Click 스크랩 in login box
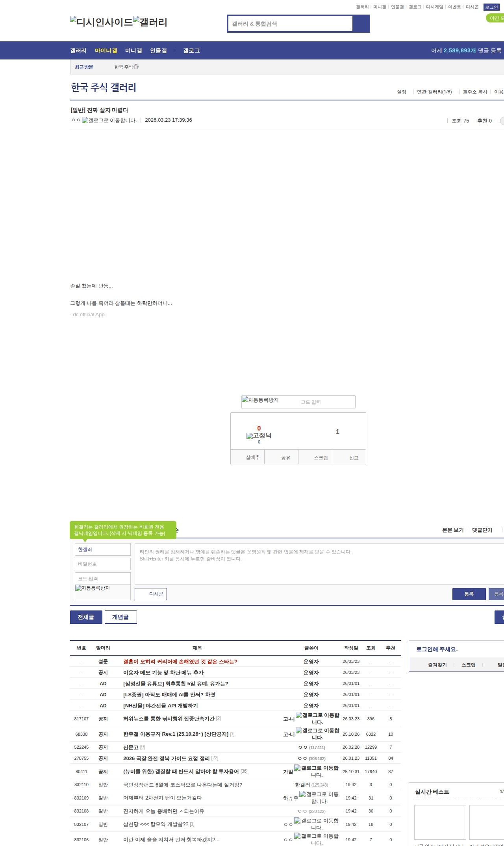This screenshot has width=504, height=846. [469, 665]
